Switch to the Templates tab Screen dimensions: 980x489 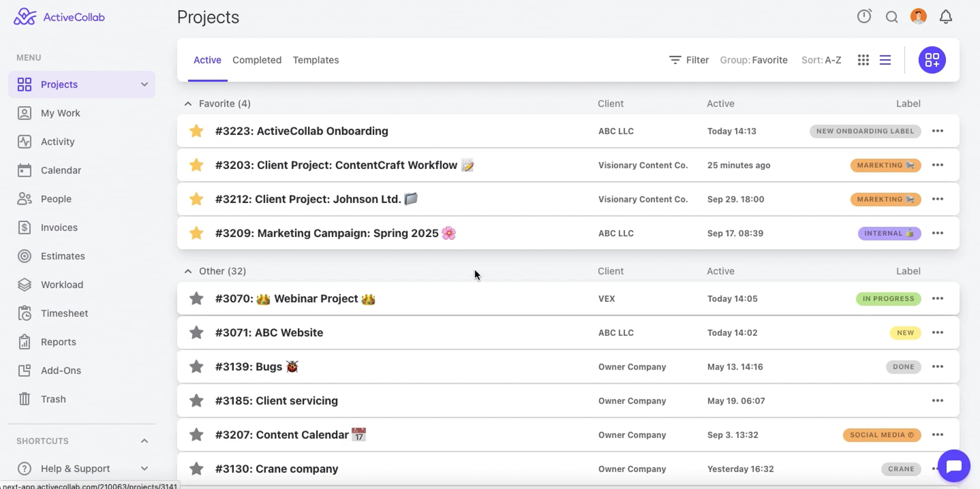click(316, 60)
